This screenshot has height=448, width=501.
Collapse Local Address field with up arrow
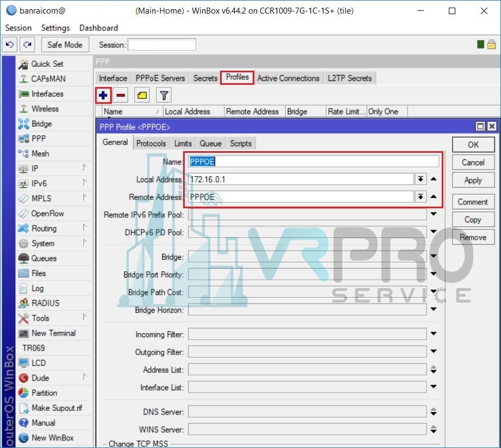point(434,179)
